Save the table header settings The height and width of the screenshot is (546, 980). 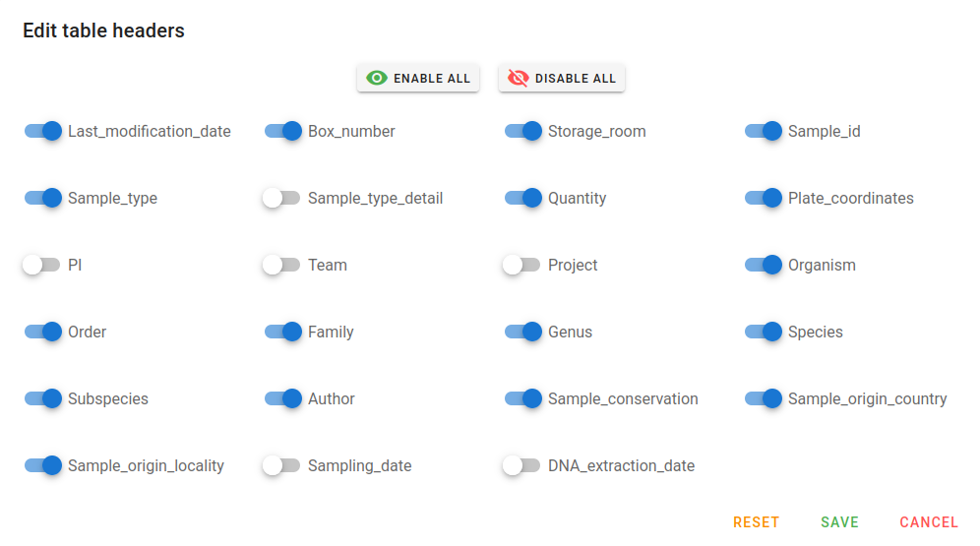[x=839, y=522]
